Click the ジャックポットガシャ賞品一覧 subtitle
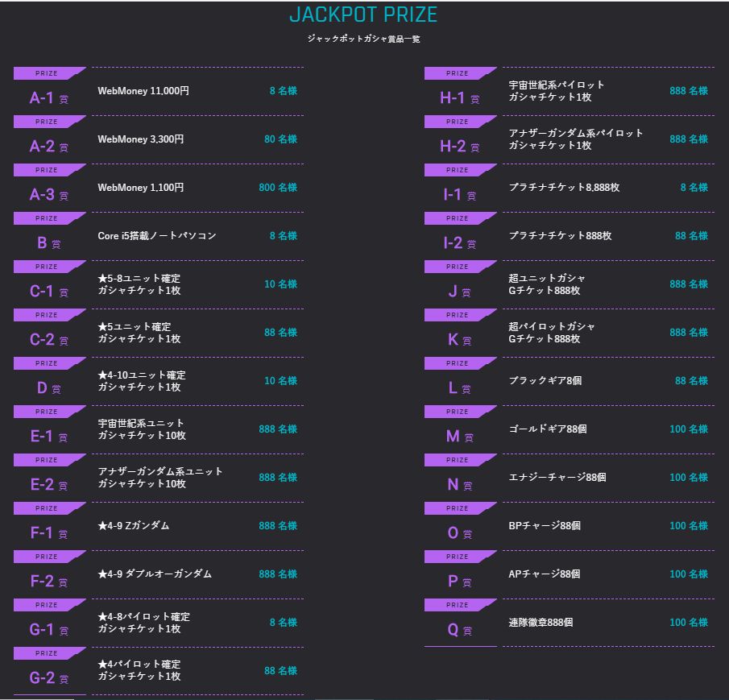Image resolution: width=729 pixels, height=700 pixels. [363, 39]
